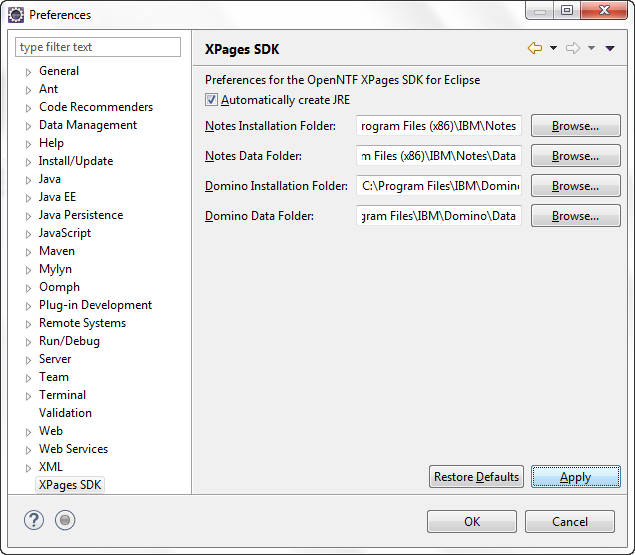
Task: Click the Notes Installation Folder field
Action: click(439, 126)
